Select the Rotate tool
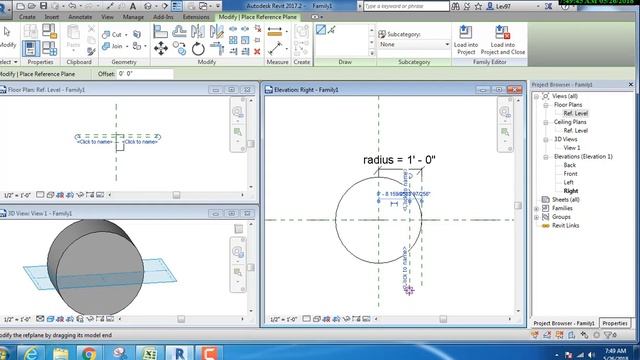Viewport: 640px width, 360px height. coord(198,49)
